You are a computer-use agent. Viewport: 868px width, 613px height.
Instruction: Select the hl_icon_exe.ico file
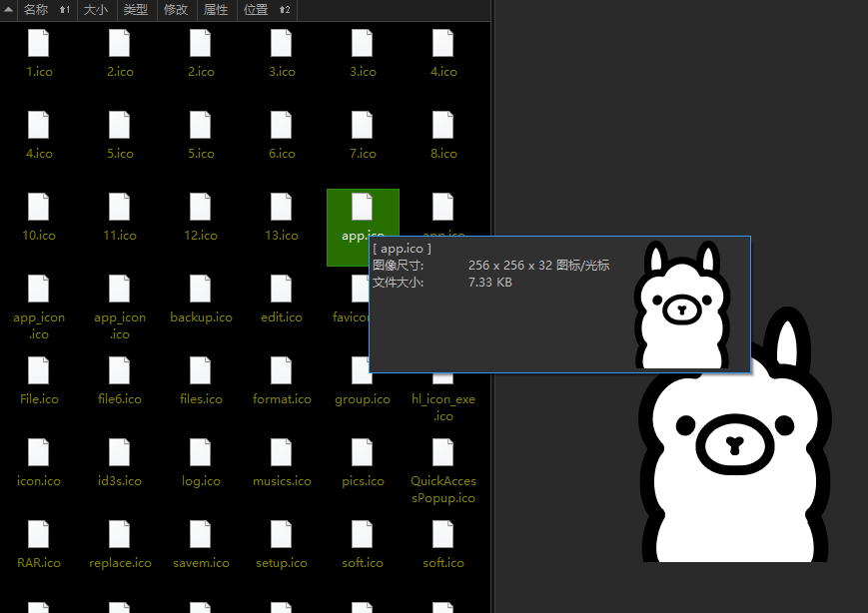point(443,371)
